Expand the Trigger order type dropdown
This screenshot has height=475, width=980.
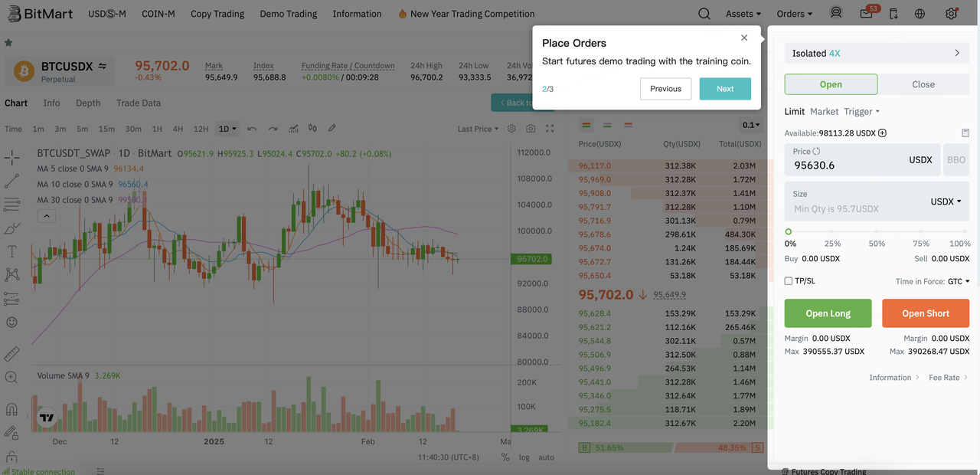tap(862, 112)
